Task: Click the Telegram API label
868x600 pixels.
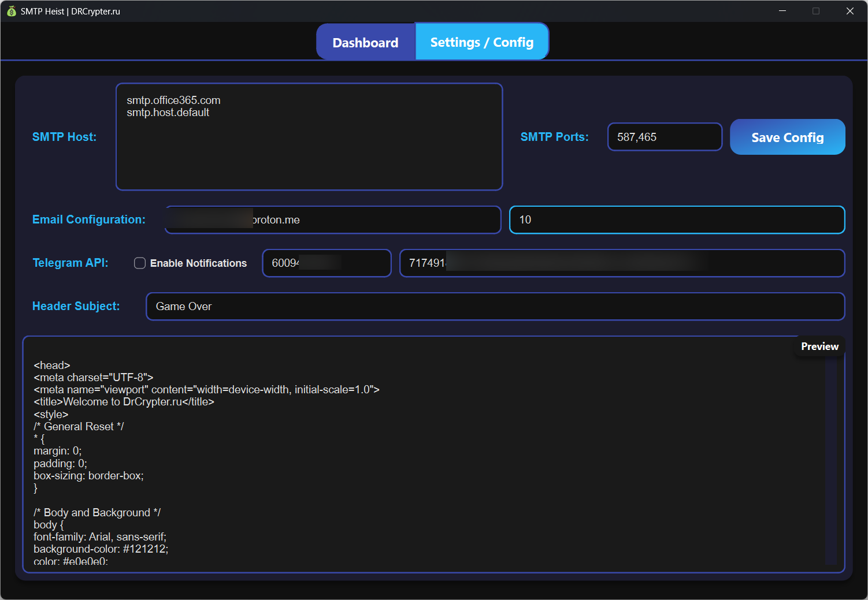Action: tap(70, 263)
